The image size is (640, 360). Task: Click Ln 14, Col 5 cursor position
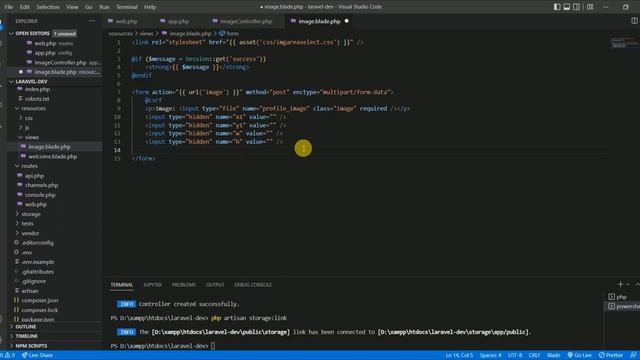click(459, 355)
